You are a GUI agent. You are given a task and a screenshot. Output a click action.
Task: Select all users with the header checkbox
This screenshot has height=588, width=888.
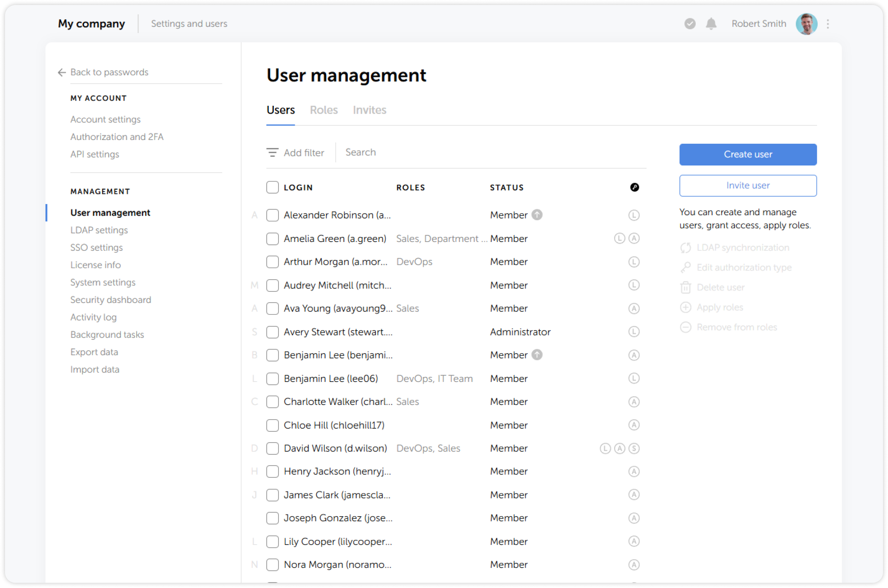(272, 187)
